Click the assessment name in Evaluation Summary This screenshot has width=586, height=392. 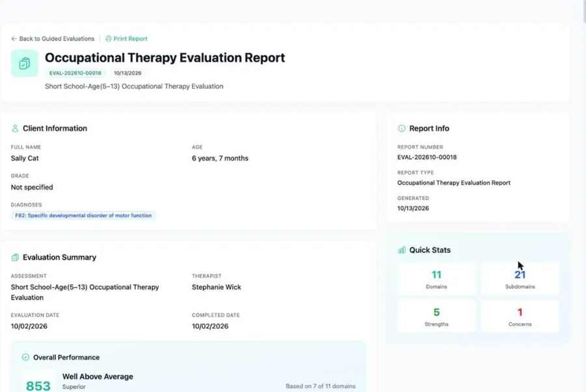(85, 292)
